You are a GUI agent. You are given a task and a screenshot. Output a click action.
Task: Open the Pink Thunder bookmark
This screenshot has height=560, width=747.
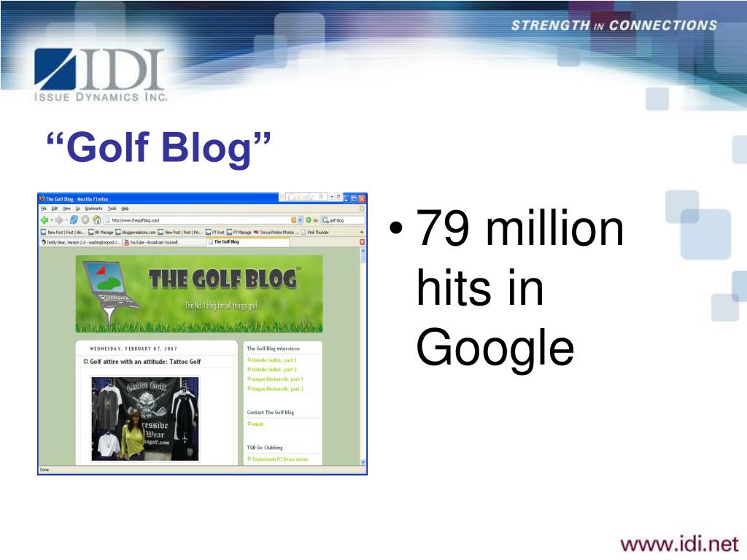coord(315,233)
